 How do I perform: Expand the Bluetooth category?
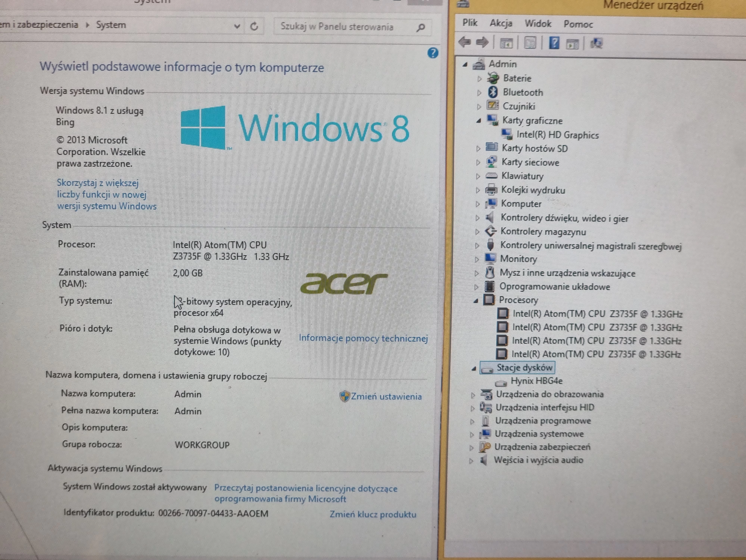pos(479,92)
